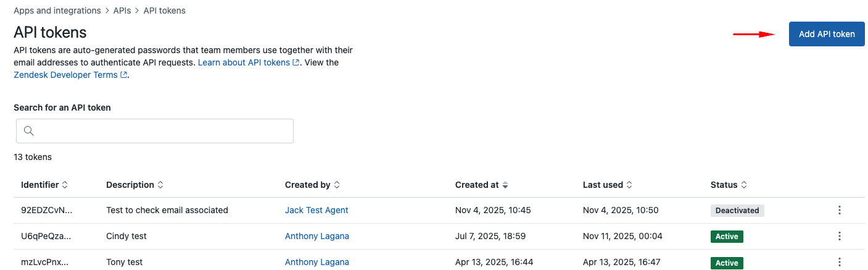Click the Add API token button
Screen dimensions: 868x270
pyautogui.click(x=827, y=34)
